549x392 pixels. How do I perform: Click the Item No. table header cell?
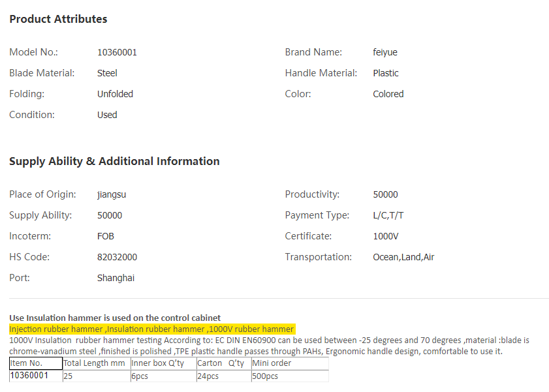35,363
